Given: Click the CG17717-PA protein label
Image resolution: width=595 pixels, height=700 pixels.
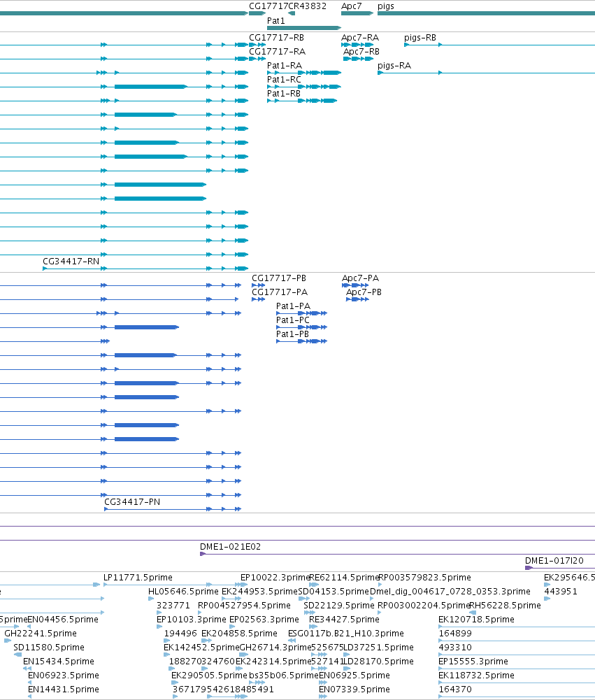Looking at the screenshot, I should [x=280, y=292].
